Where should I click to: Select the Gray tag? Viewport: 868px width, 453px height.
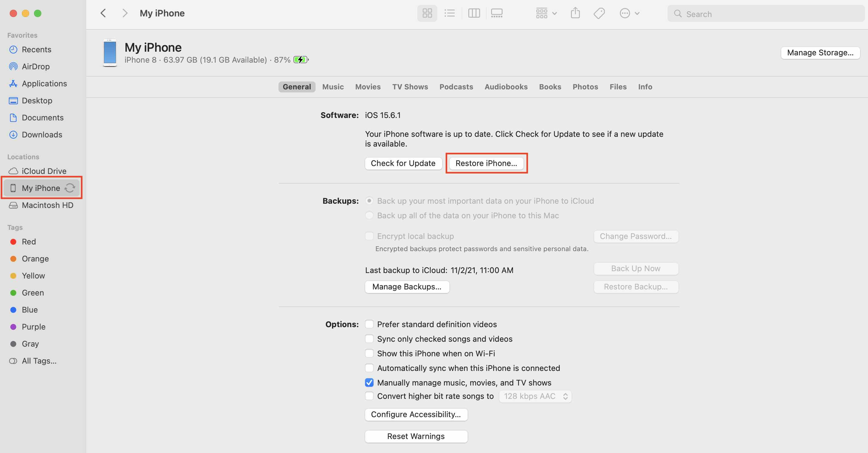[x=30, y=344]
